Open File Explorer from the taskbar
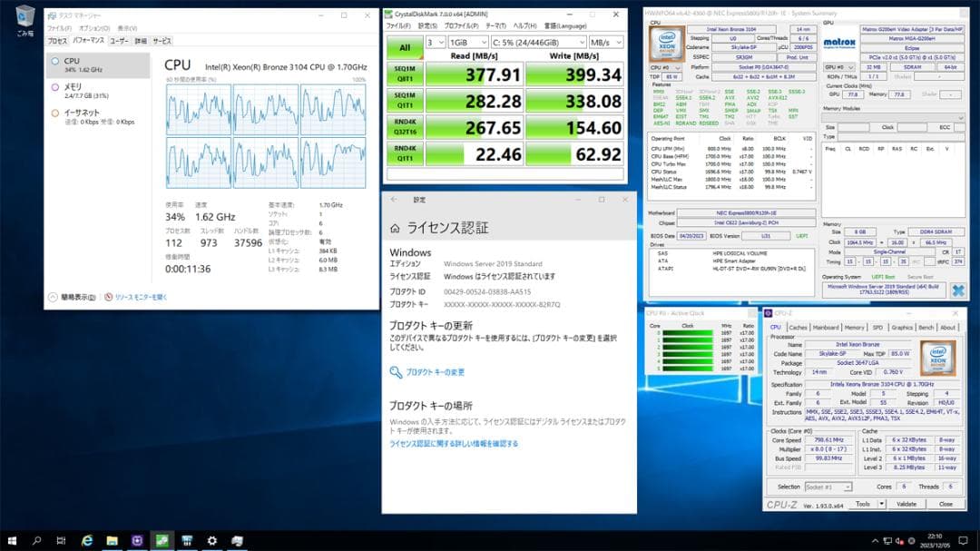This screenshot has width=980, height=551. tap(111, 540)
